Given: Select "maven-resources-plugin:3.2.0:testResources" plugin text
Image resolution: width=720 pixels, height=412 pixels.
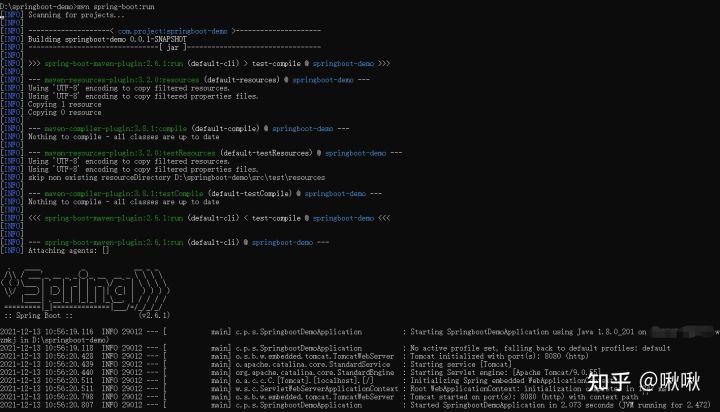Looking at the screenshot, I should click(130, 153).
